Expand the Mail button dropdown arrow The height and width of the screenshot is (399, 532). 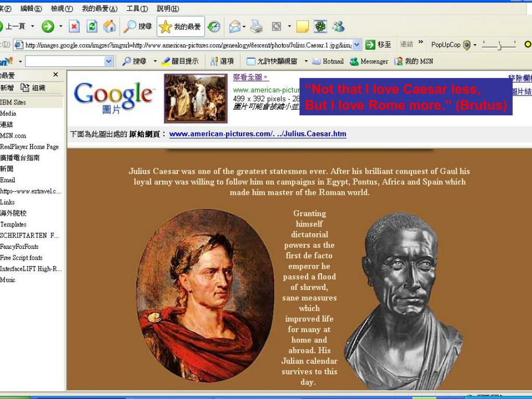pyautogui.click(x=244, y=26)
